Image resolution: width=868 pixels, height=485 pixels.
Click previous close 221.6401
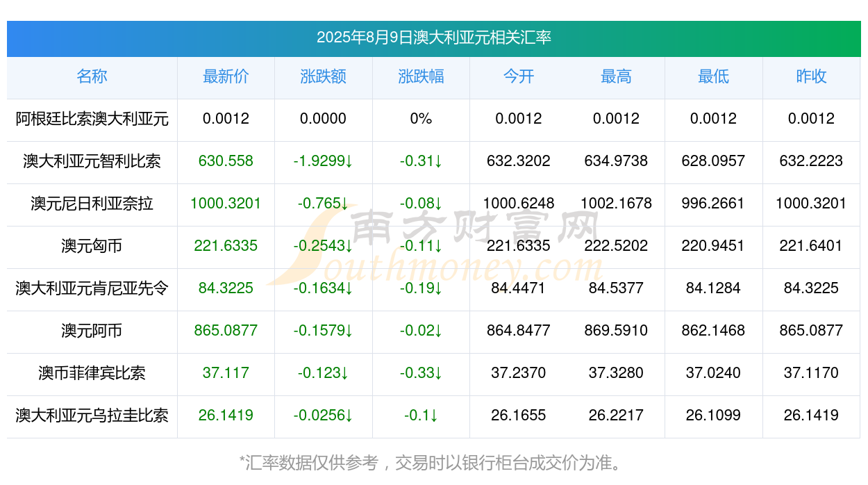(811, 246)
